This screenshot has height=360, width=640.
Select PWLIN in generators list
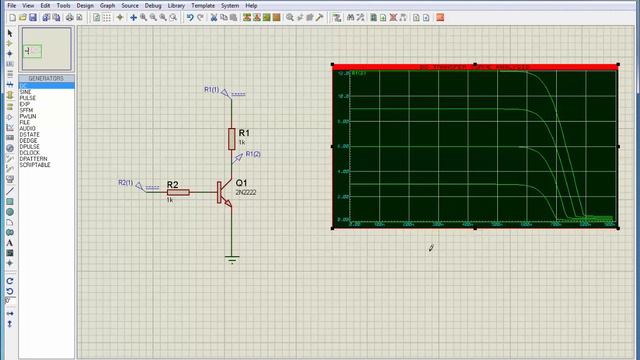click(28, 116)
